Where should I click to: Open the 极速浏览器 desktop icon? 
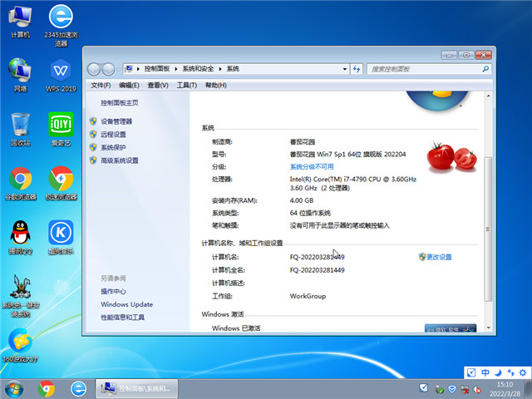coord(61,183)
